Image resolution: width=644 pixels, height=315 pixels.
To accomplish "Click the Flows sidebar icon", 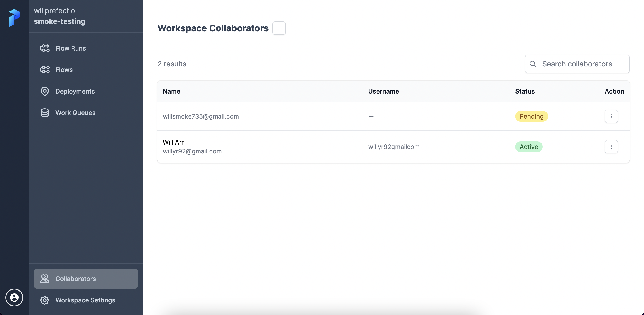I will point(45,70).
